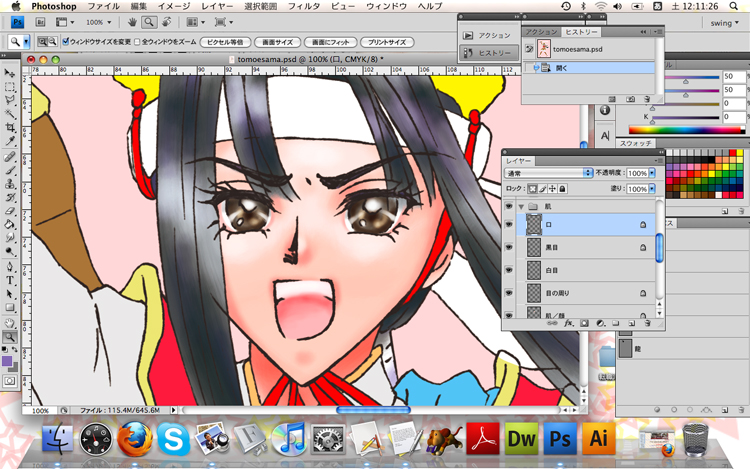Launch Bridge from application bar
Viewport: 750px width, 469px height.
coord(40,22)
